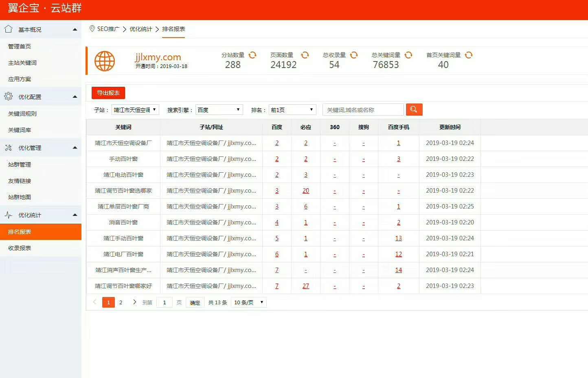The image size is (588, 378).
Task: Click 共 13 条 total text
Action: [217, 302]
